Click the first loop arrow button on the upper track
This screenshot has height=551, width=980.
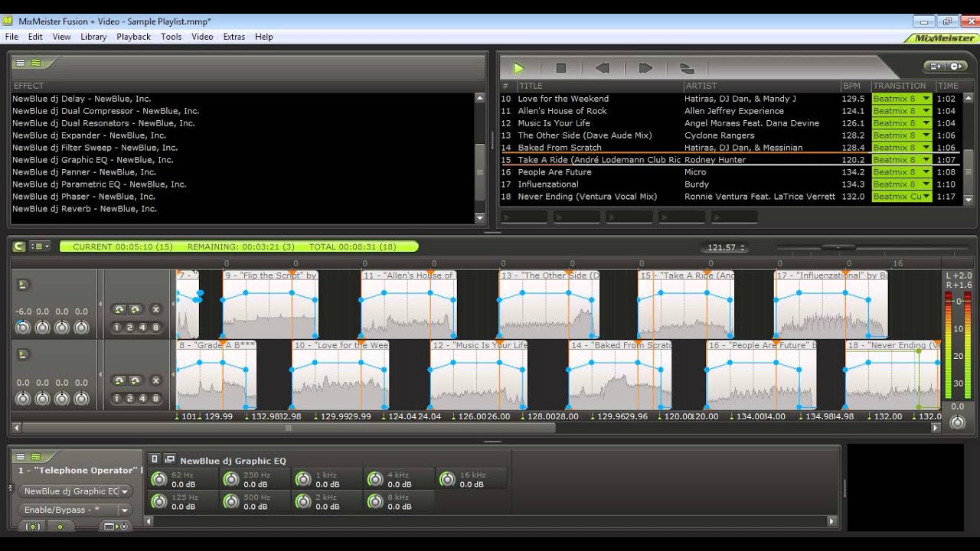[119, 310]
